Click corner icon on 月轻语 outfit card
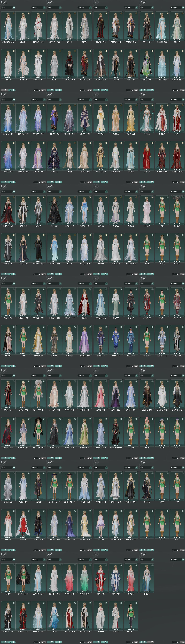 75,143
